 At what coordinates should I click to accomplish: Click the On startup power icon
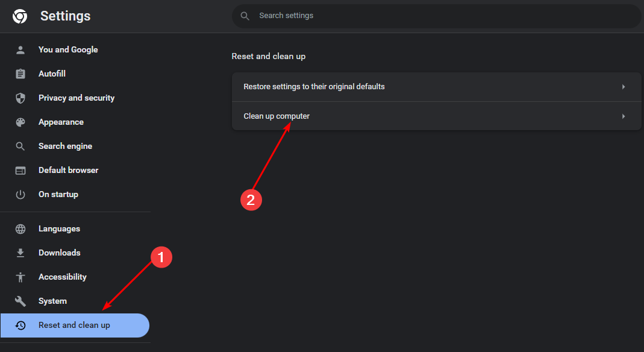[20, 195]
